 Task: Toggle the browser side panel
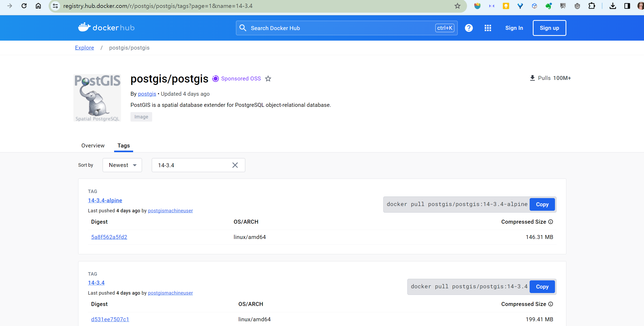click(x=627, y=6)
